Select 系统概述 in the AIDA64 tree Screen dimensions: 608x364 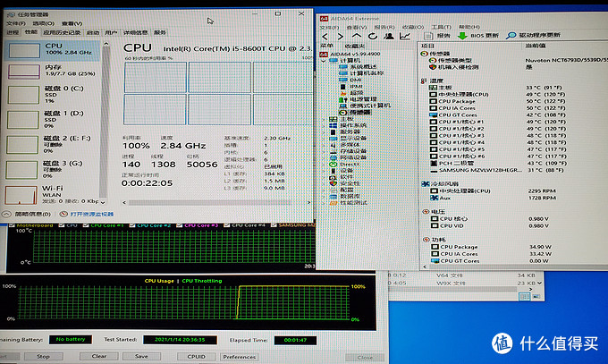359,67
